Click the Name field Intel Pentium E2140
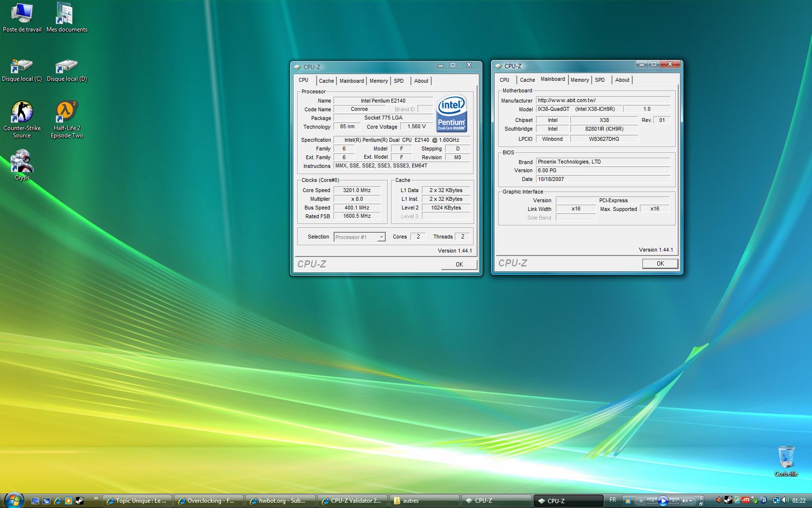Viewport: 812px width, 508px height. click(383, 101)
